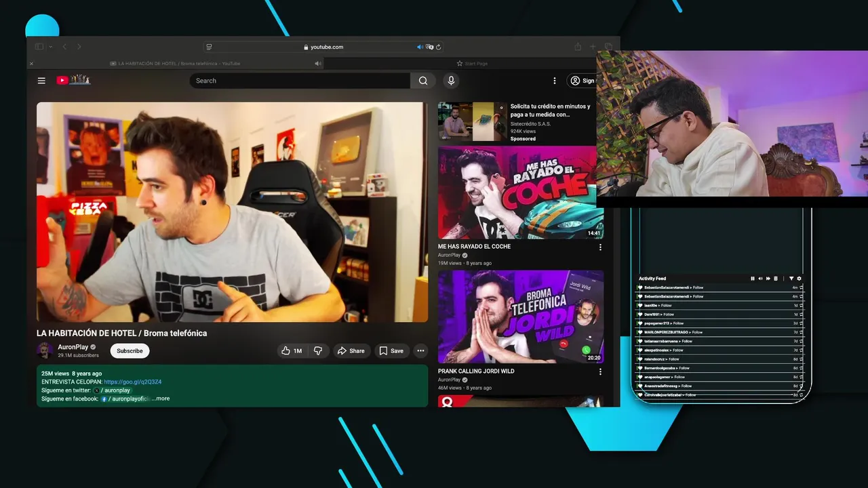This screenshot has height=488, width=868.
Task: Select the LA HABITACIÓN DE HOTEL tab
Action: click(x=175, y=64)
